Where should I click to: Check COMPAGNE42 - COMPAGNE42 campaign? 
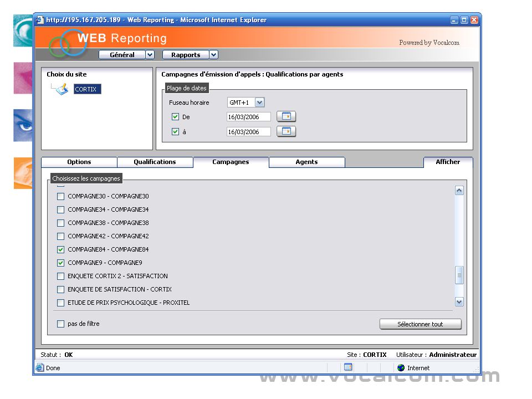[60, 236]
